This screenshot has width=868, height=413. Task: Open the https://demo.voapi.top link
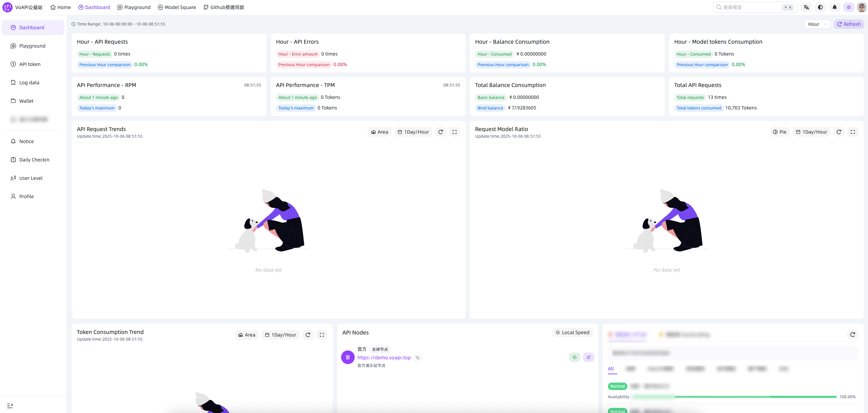click(x=384, y=357)
